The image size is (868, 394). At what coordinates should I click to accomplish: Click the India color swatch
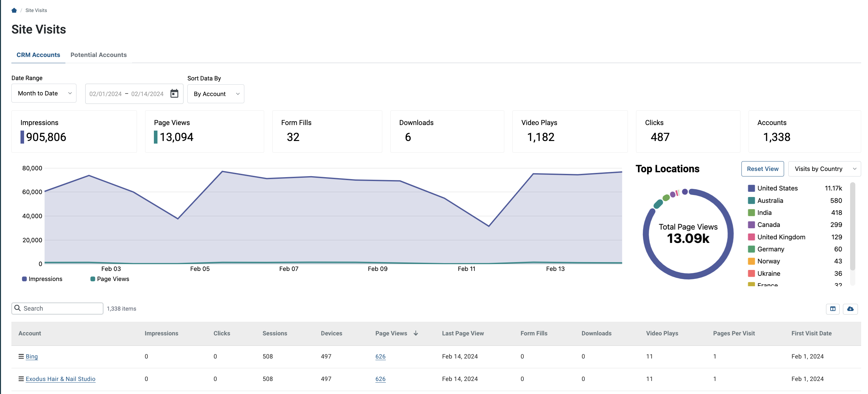click(751, 213)
